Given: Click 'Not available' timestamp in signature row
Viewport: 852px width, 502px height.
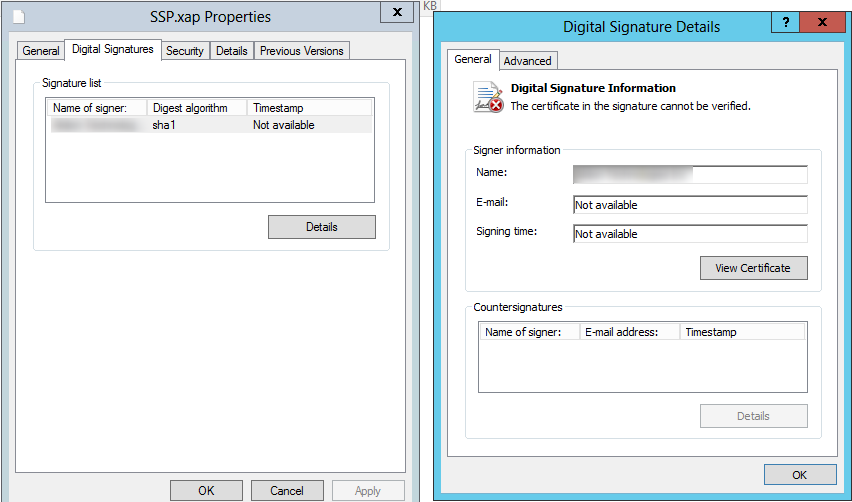Looking at the screenshot, I should tap(284, 125).
